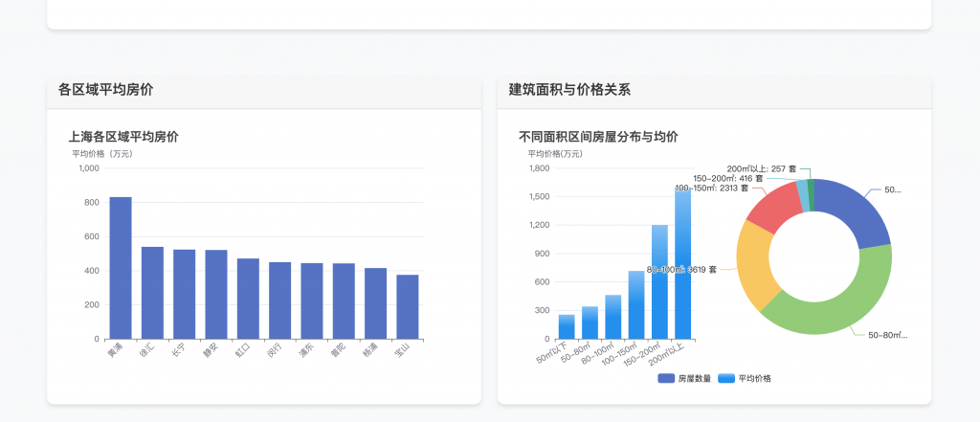
Task: Click the 普陀 x-axis label
Action: (338, 350)
